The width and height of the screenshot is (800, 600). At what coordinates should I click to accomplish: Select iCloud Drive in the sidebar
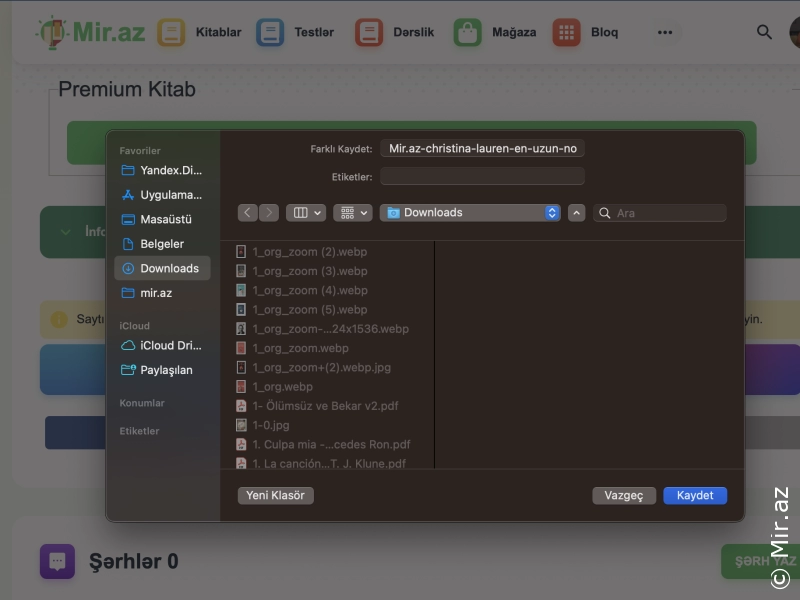[170, 346]
